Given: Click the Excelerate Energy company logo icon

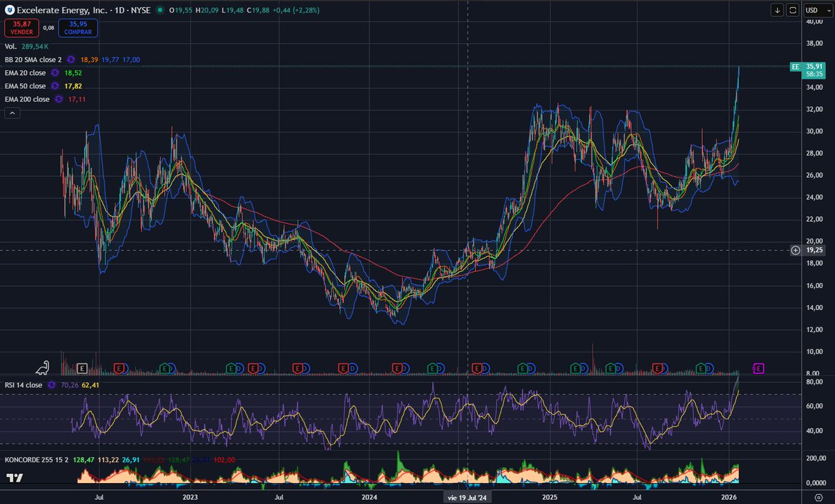Looking at the screenshot, I should (9, 10).
